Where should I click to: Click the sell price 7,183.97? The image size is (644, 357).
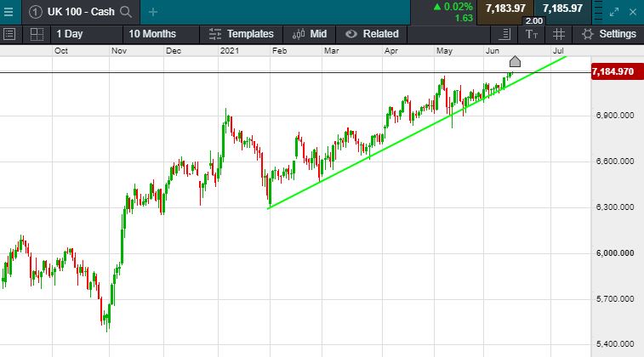tap(504, 8)
